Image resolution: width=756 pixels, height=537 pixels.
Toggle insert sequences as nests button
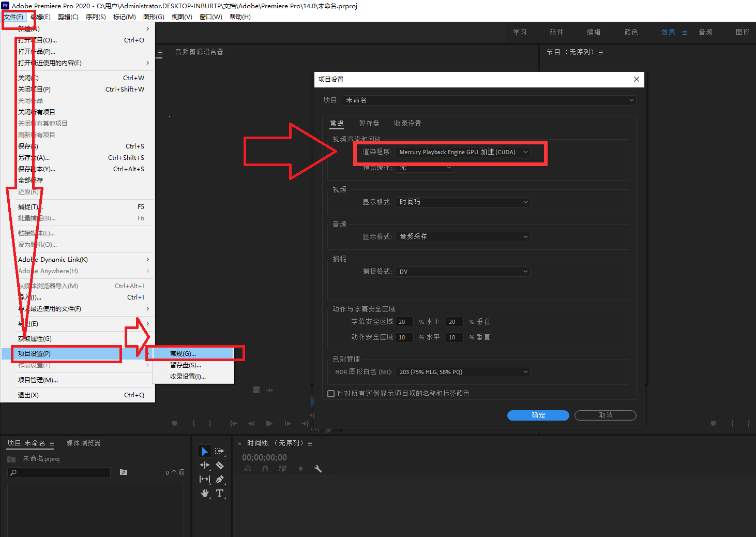click(x=248, y=469)
